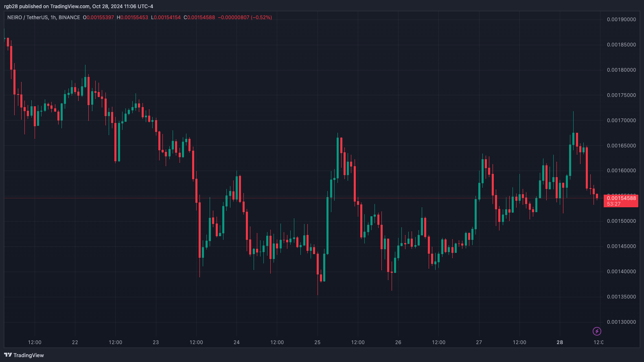The width and height of the screenshot is (644, 362).
Task: Click the date label 26 on time axis
Action: [x=398, y=342]
